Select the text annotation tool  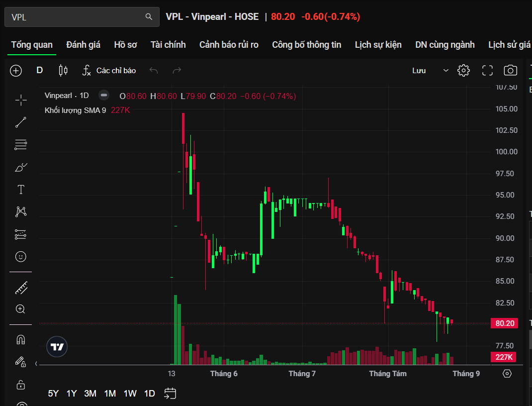[x=21, y=190]
